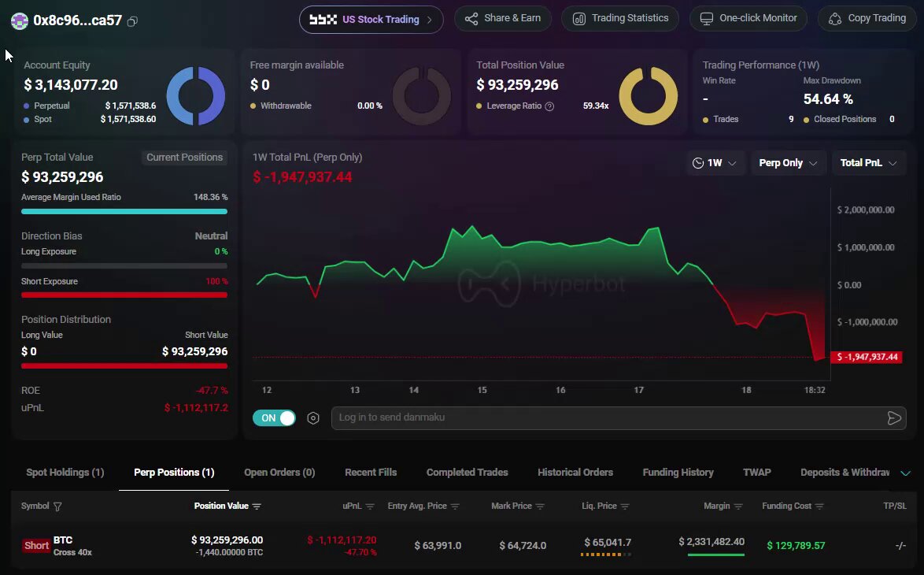Sort by Funding Cost column icon
The width and height of the screenshot is (924, 575).
coord(819,506)
